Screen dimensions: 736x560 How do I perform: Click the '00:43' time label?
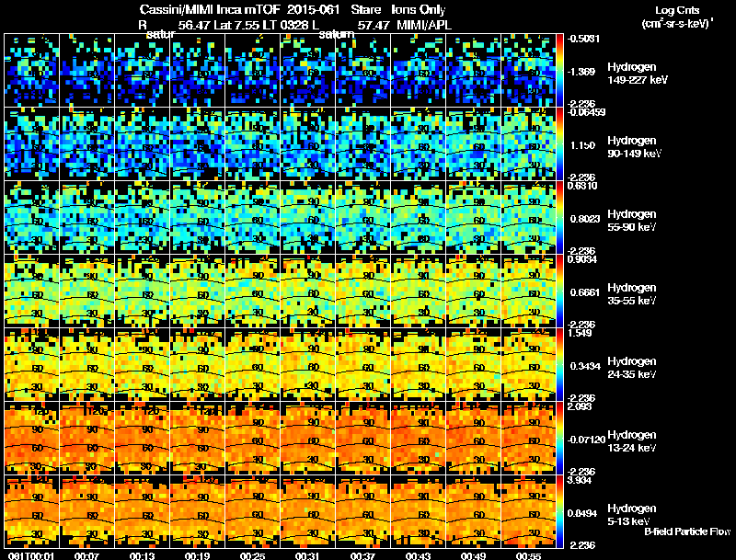[x=418, y=556]
